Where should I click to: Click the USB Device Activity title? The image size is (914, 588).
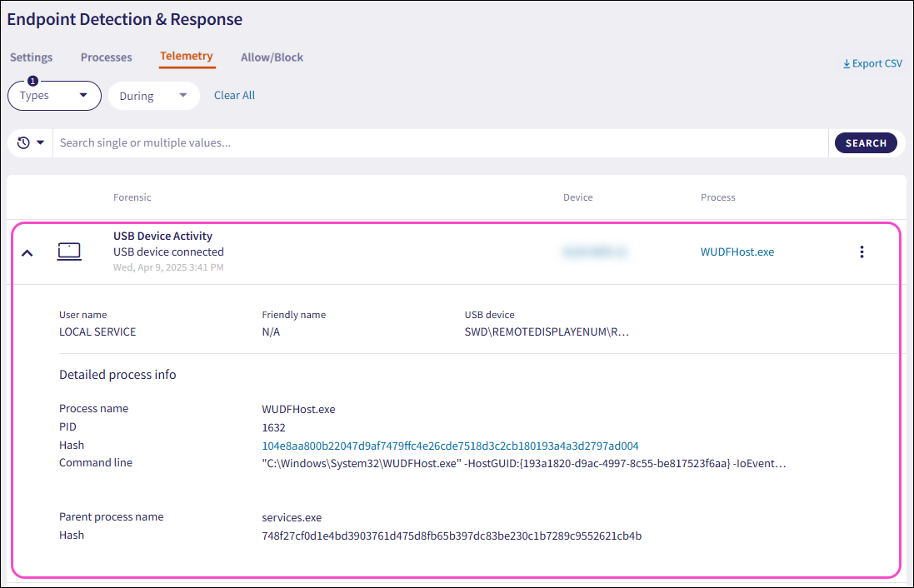pyautogui.click(x=162, y=236)
